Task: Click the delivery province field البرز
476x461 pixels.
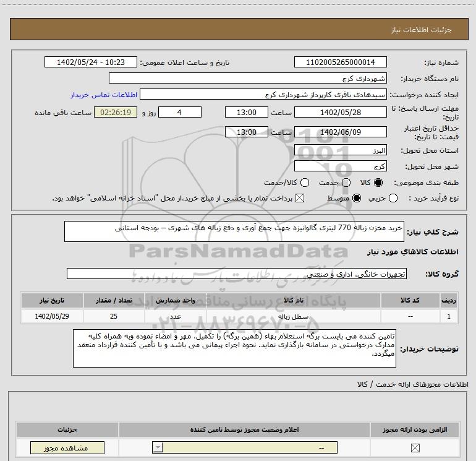Action: 340,150
